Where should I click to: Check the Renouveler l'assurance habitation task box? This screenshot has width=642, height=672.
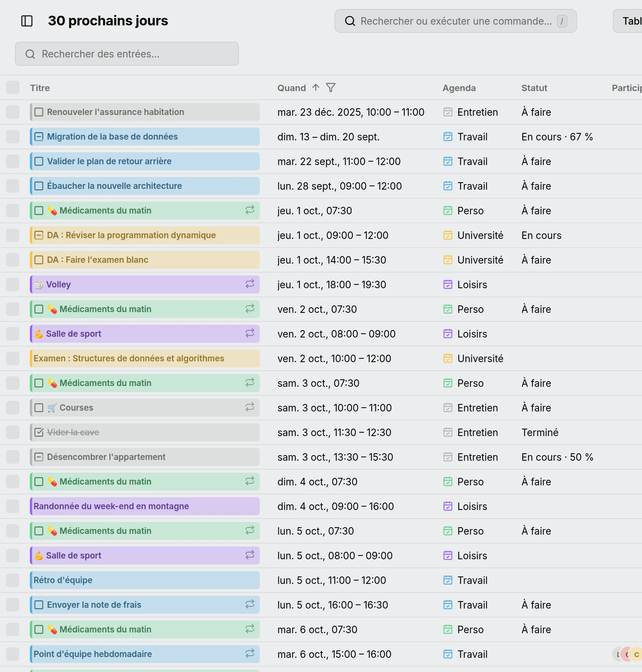[39, 112]
